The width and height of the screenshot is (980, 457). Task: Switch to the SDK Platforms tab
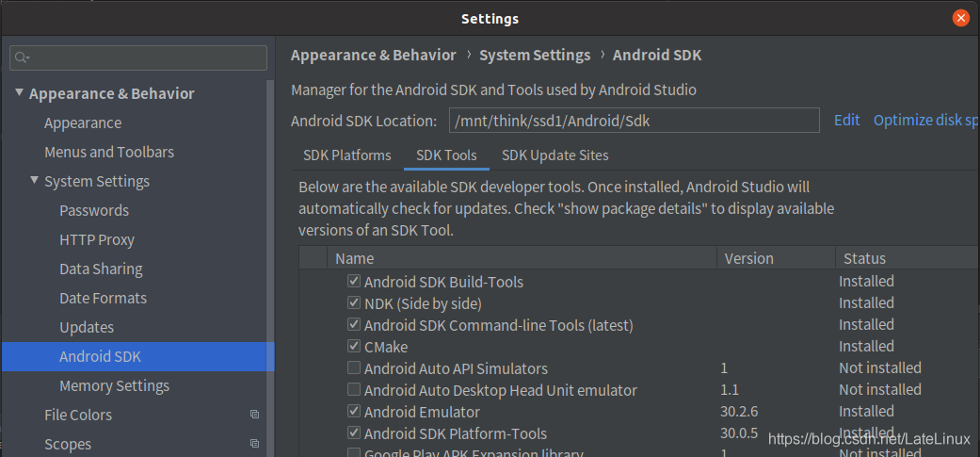pos(346,155)
